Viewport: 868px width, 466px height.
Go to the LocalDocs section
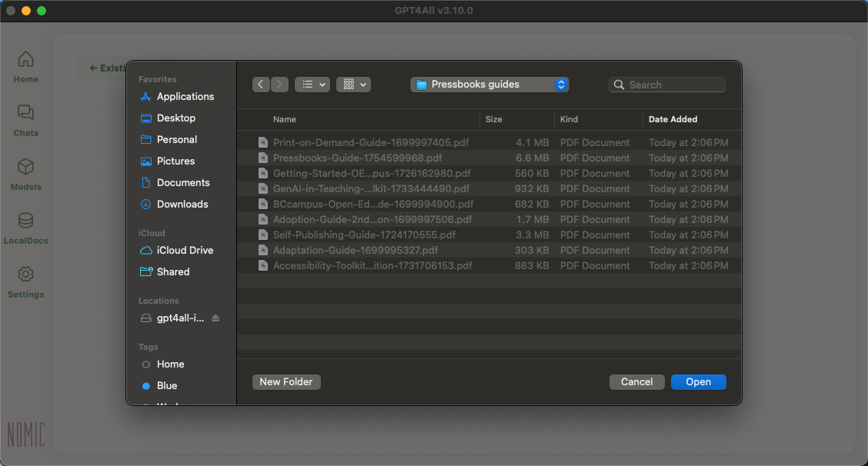coord(25,228)
